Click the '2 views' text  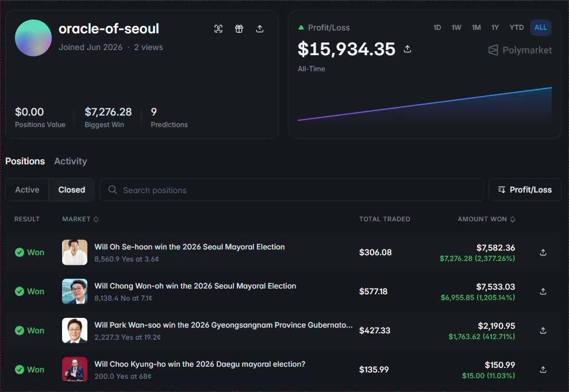tap(148, 47)
